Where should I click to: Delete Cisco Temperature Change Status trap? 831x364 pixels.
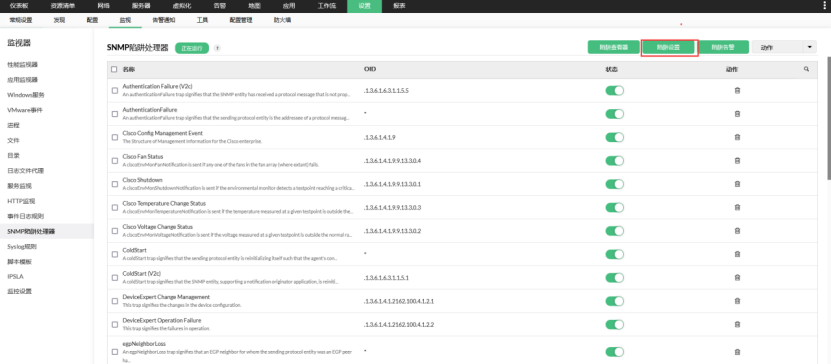pos(737,207)
